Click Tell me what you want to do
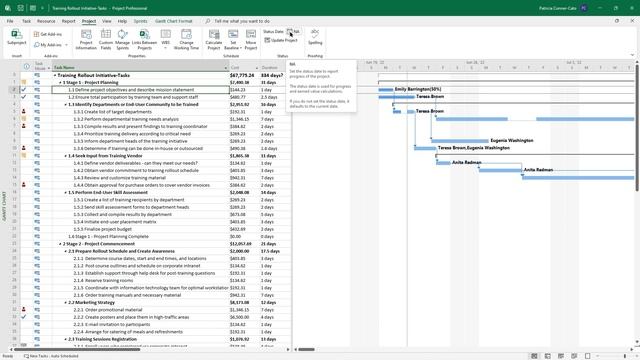640x360 pixels. (242, 21)
